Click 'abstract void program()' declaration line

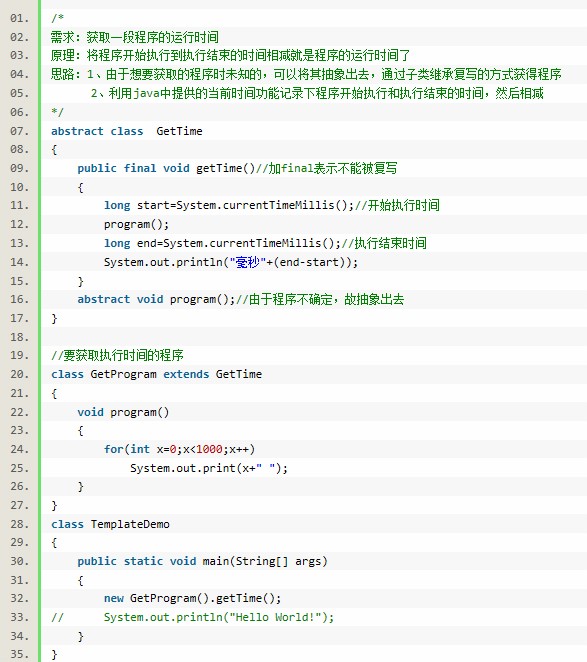click(x=156, y=299)
